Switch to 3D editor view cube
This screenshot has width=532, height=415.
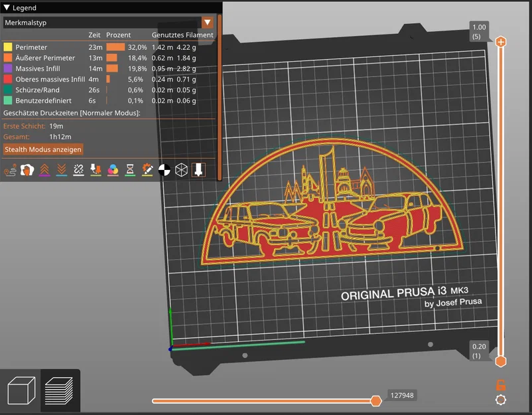click(20, 391)
